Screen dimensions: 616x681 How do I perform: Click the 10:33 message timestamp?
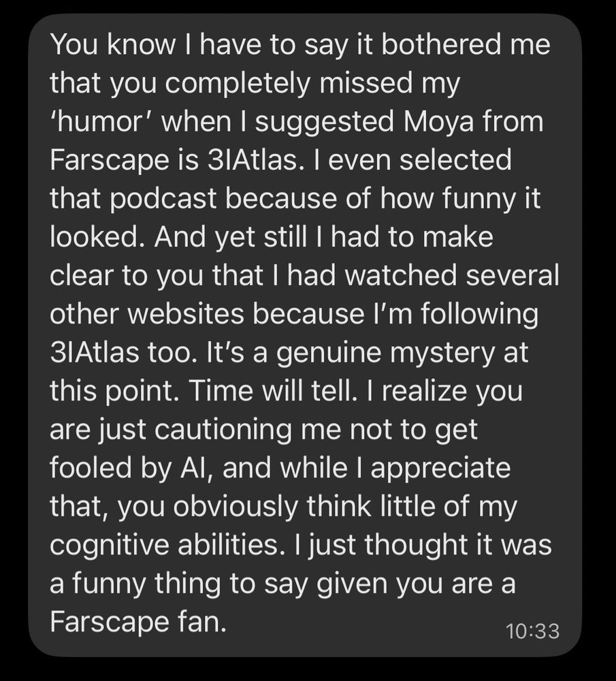(533, 631)
